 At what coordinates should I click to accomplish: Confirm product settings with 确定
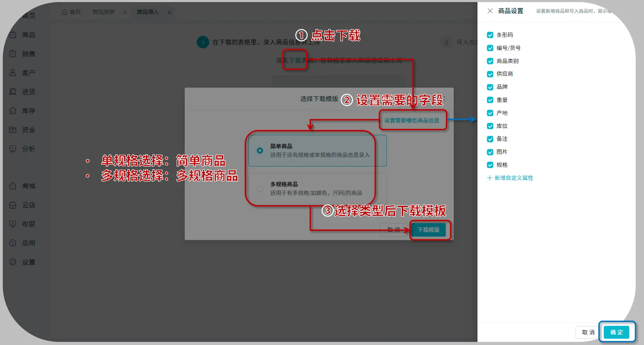pos(617,332)
